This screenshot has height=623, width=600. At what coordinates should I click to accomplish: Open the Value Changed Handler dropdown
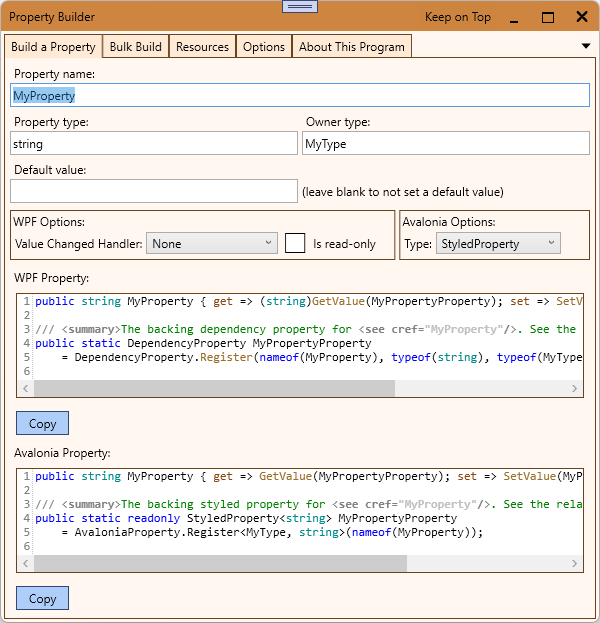[x=212, y=243]
